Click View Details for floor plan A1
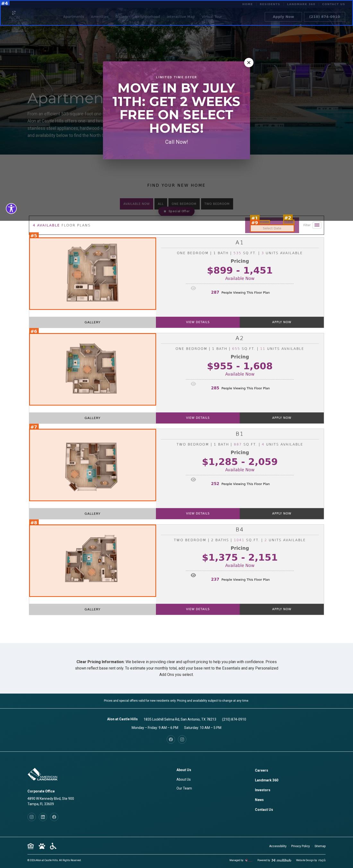 198,322
